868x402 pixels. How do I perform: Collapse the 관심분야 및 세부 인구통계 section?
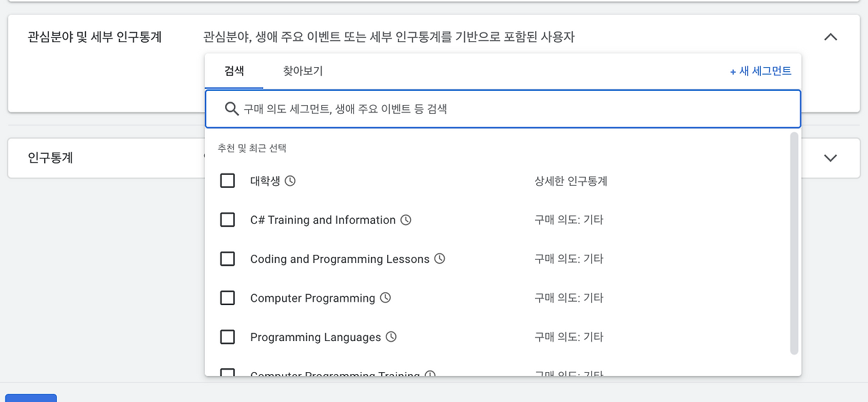pos(831,37)
